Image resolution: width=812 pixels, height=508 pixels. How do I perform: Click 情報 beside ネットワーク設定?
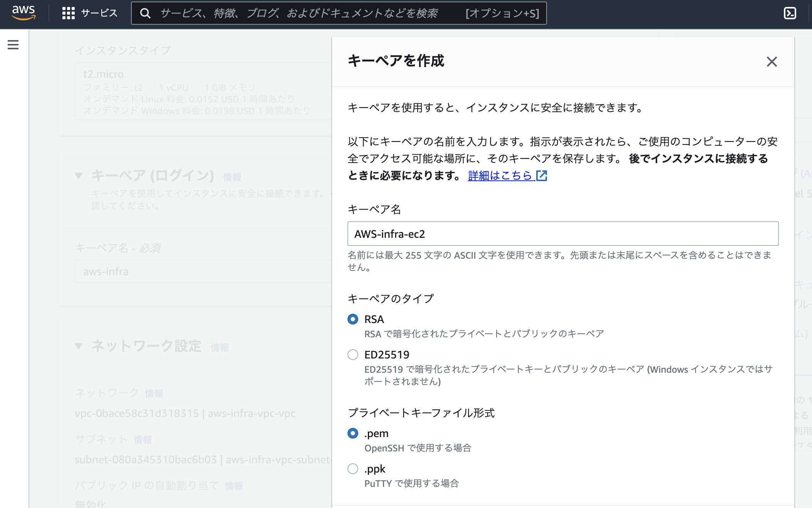tap(220, 347)
